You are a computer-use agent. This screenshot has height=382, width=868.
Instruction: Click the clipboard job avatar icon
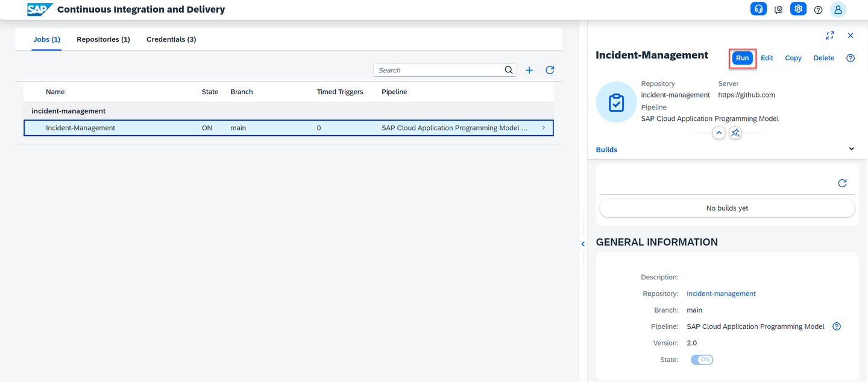pyautogui.click(x=616, y=103)
